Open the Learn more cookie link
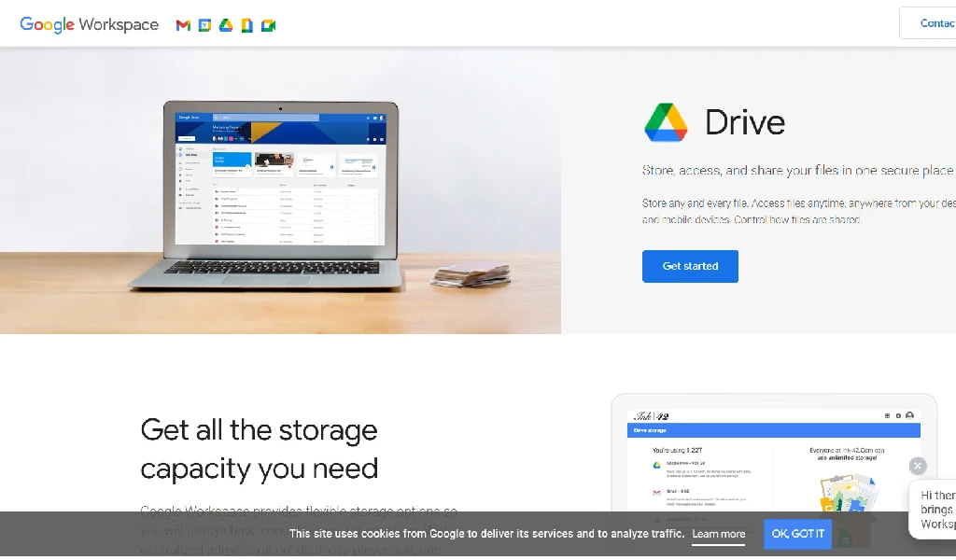 coord(718,534)
